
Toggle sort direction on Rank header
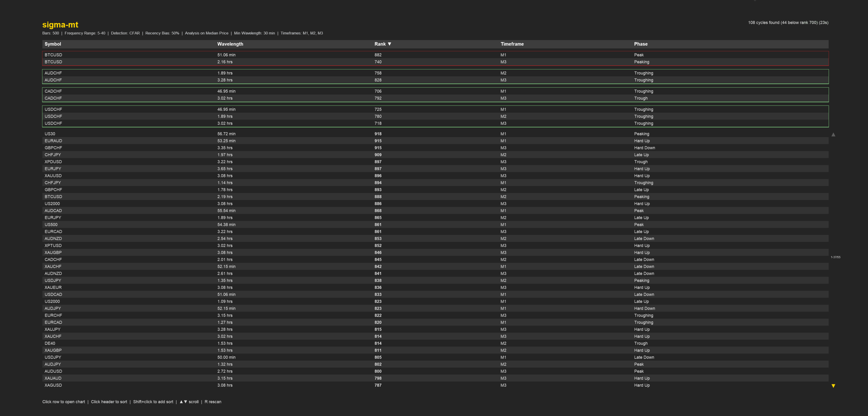pyautogui.click(x=382, y=44)
